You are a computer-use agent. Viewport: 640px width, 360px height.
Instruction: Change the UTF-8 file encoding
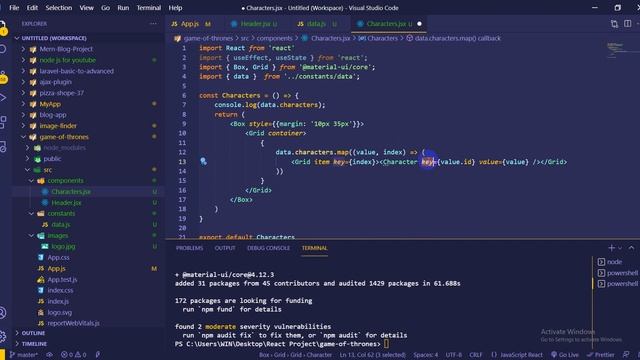453,355
